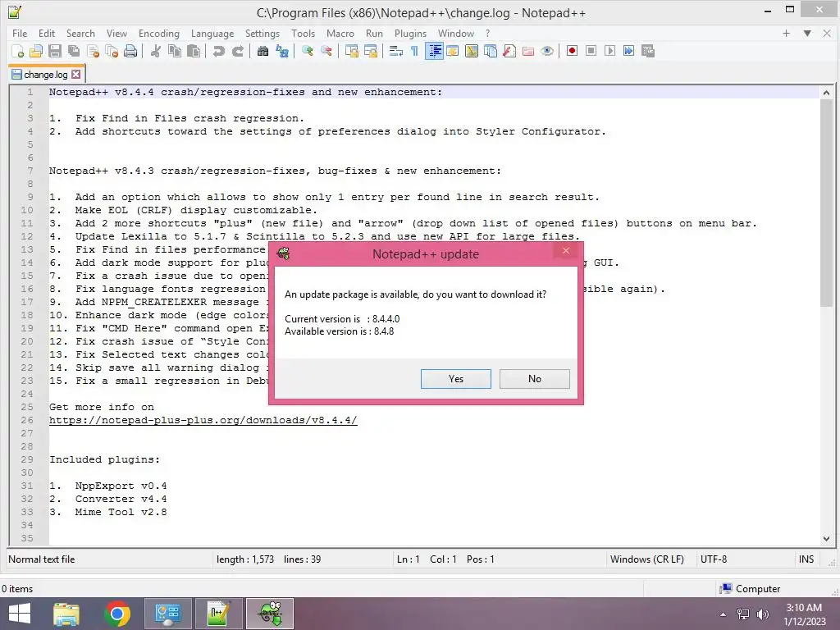Click the New file toolbar icon
This screenshot has width=840, height=630.
pyautogui.click(x=17, y=51)
